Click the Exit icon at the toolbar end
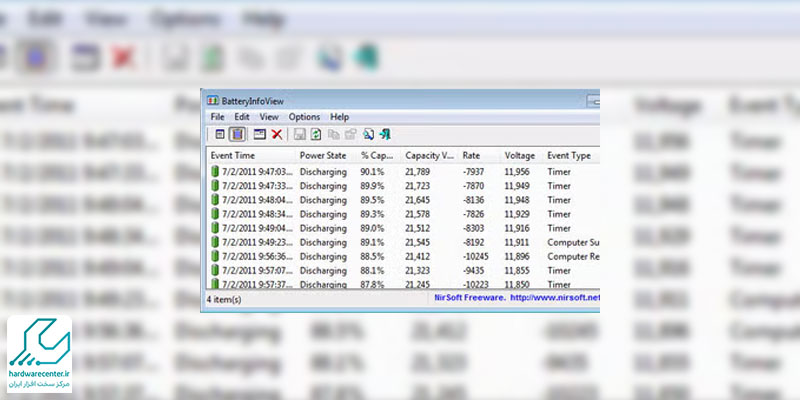The image size is (800, 400). click(x=385, y=134)
